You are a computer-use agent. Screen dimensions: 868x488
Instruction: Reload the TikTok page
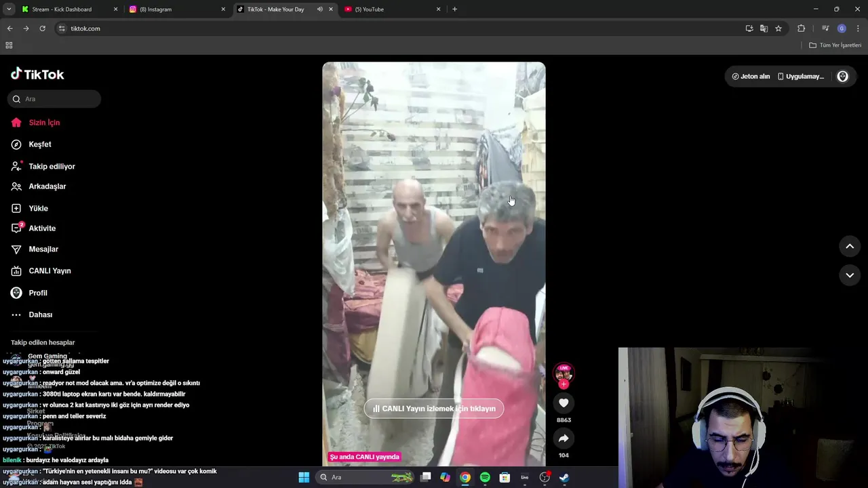pyautogui.click(x=42, y=28)
